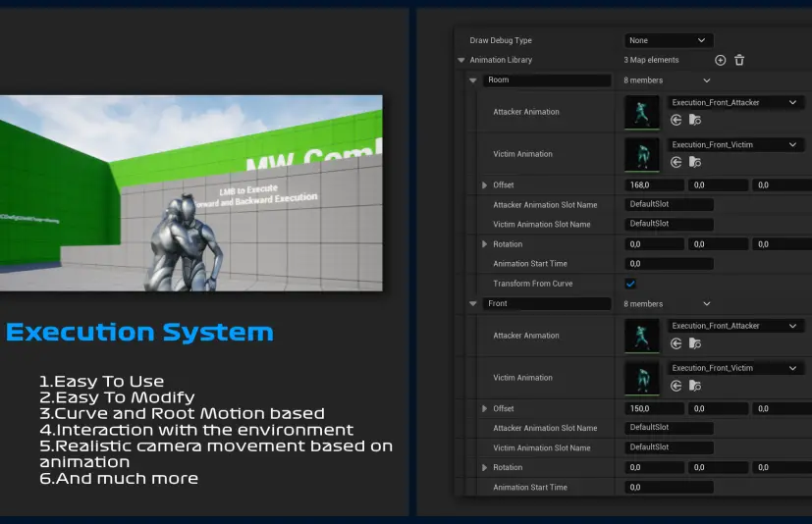Click the Room Offset X field showing 168,0

(x=654, y=184)
